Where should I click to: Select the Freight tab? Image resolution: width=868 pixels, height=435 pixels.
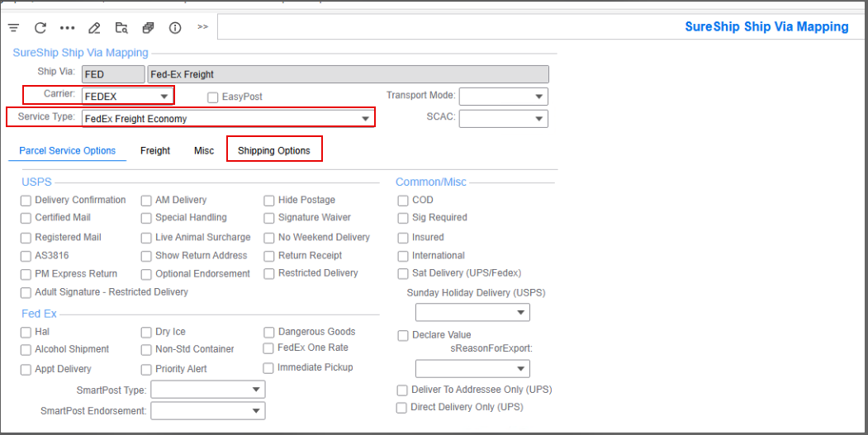(155, 150)
